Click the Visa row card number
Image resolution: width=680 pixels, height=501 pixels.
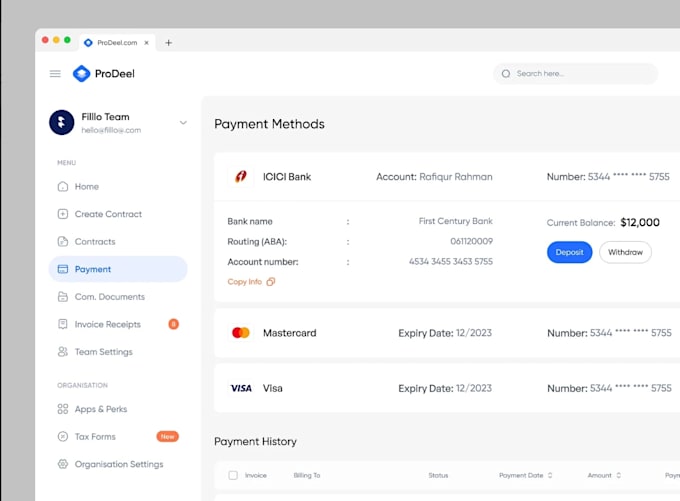[x=631, y=388]
